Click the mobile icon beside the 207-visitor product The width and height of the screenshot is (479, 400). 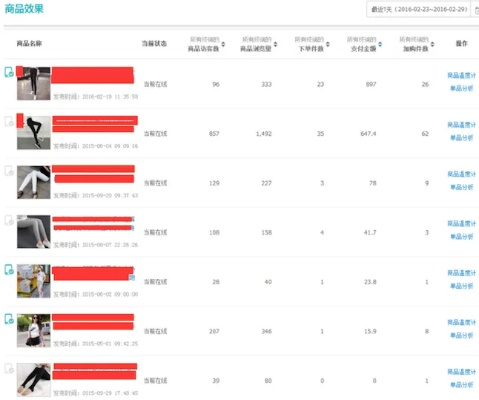(9, 319)
